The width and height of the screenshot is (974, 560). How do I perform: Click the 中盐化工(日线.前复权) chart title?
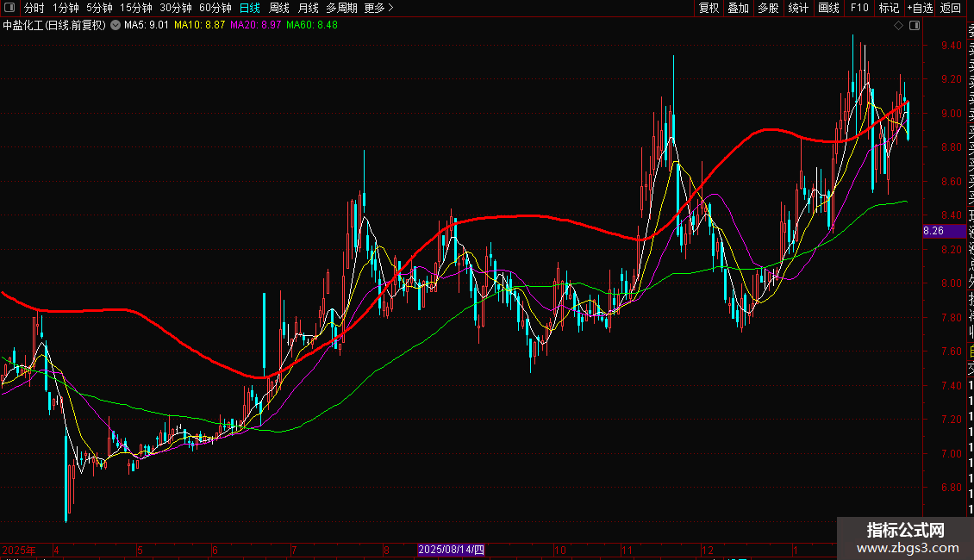pyautogui.click(x=54, y=26)
